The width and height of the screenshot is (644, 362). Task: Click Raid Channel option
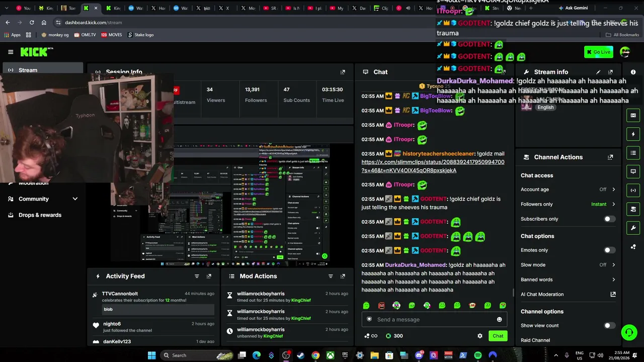click(x=535, y=340)
